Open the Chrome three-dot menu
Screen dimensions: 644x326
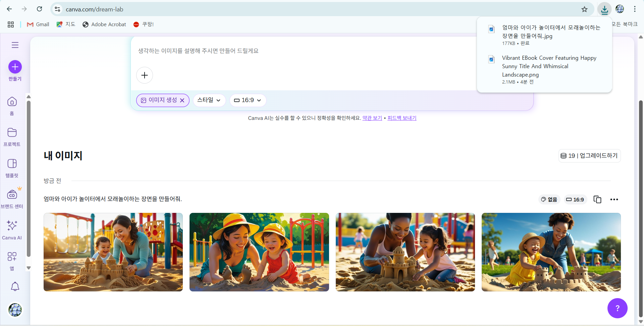pos(635,9)
